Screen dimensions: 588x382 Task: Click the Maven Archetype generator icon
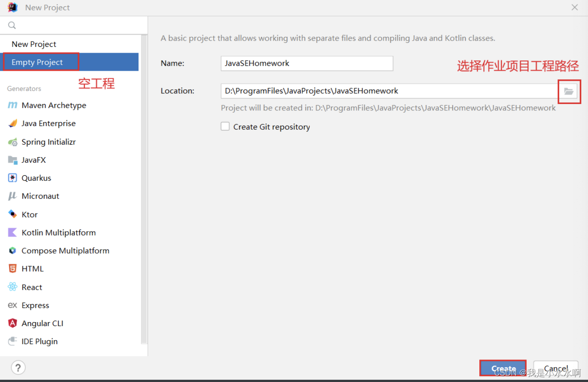tap(13, 105)
